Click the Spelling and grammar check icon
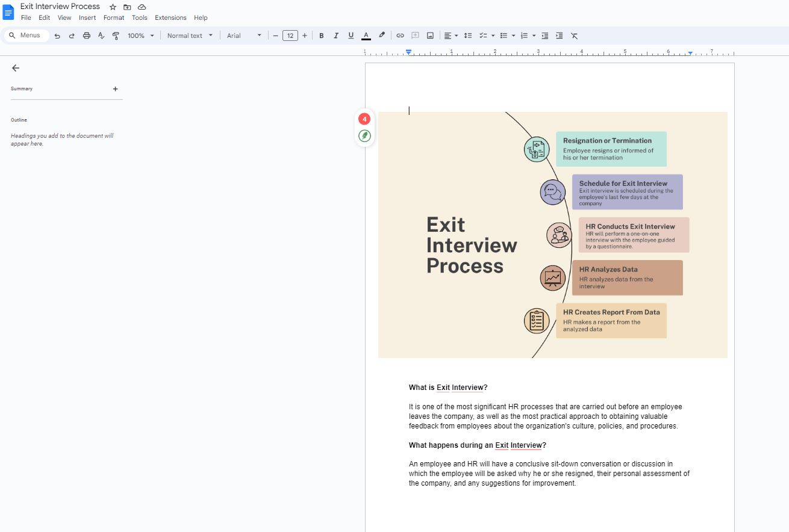Viewport: 789px width, 532px height. click(x=101, y=36)
